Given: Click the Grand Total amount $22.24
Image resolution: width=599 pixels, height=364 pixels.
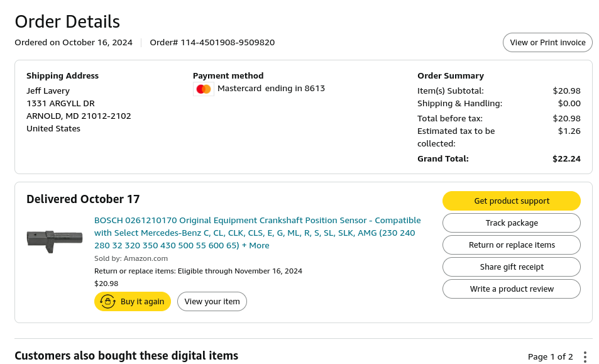Looking at the screenshot, I should tap(566, 159).
